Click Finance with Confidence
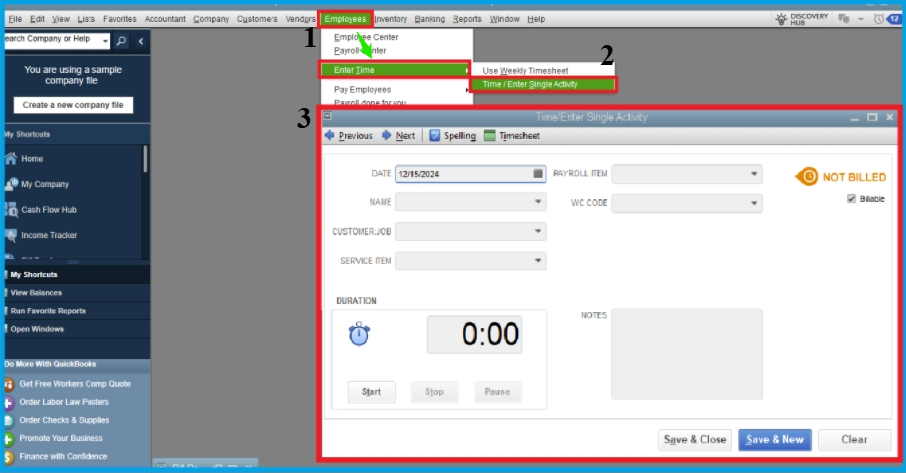 (63, 456)
